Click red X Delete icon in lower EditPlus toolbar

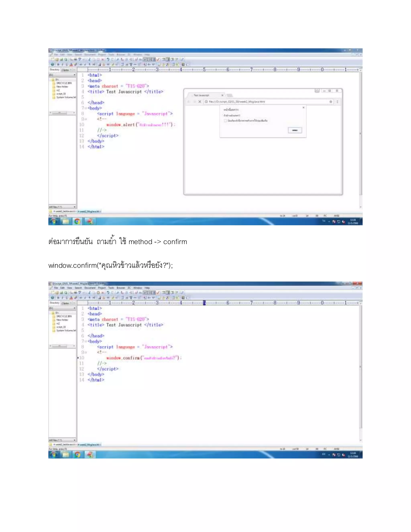coord(103,292)
